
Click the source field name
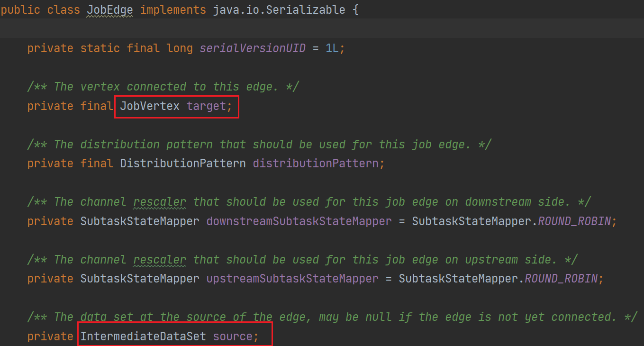233,337
